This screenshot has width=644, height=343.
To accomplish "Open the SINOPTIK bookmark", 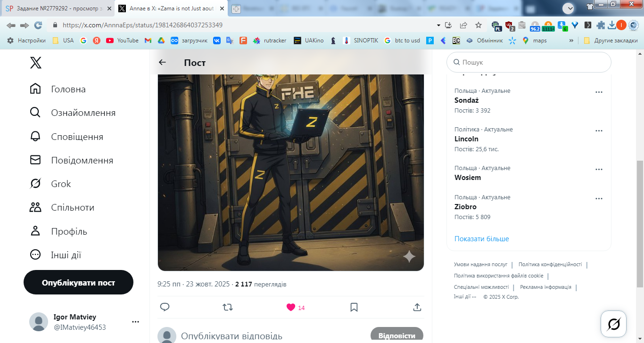I will 360,41.
